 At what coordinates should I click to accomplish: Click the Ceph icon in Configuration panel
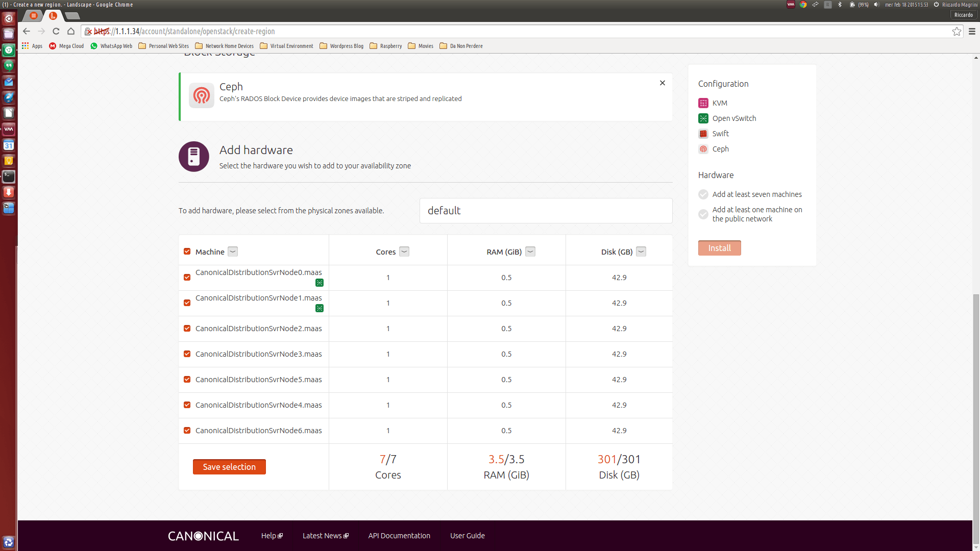[703, 149]
